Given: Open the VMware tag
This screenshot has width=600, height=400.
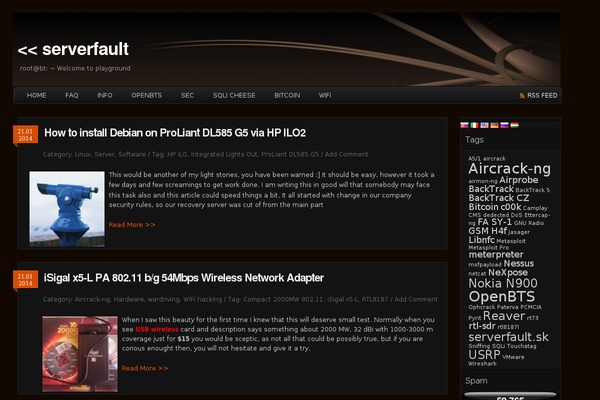Looking at the screenshot, I should 513,357.
